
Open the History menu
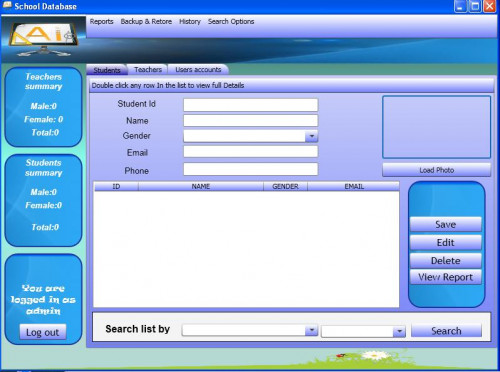tap(190, 22)
